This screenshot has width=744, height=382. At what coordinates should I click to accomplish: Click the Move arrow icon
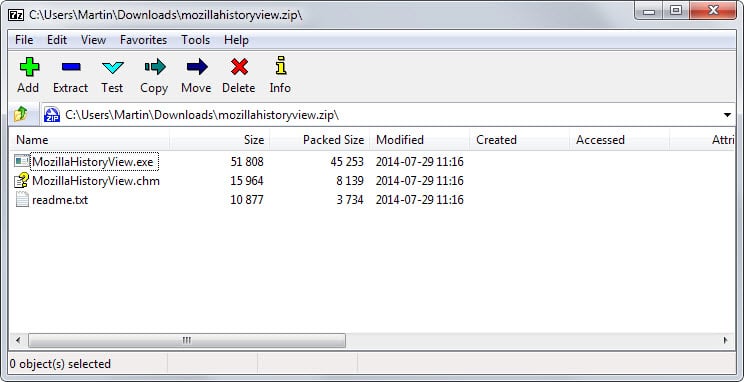click(197, 66)
